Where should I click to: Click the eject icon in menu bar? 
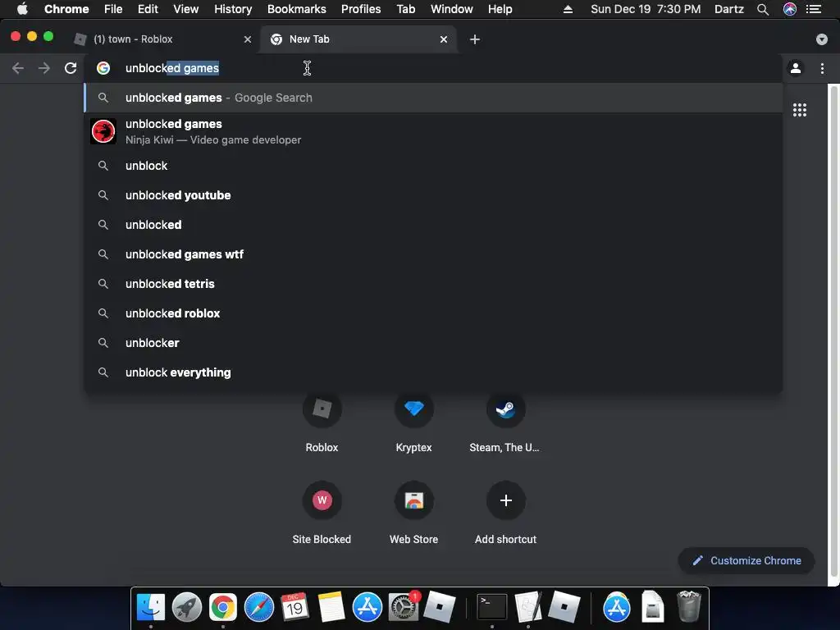[568, 9]
